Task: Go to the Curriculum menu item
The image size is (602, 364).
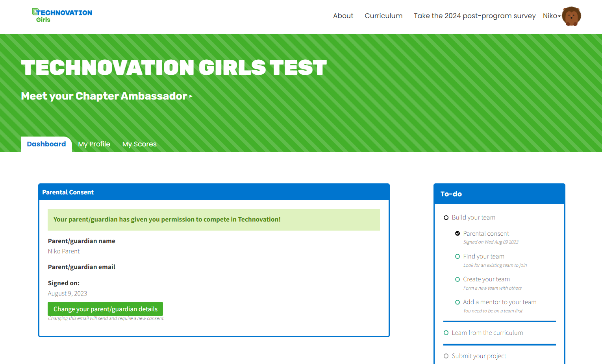Action: click(x=383, y=16)
